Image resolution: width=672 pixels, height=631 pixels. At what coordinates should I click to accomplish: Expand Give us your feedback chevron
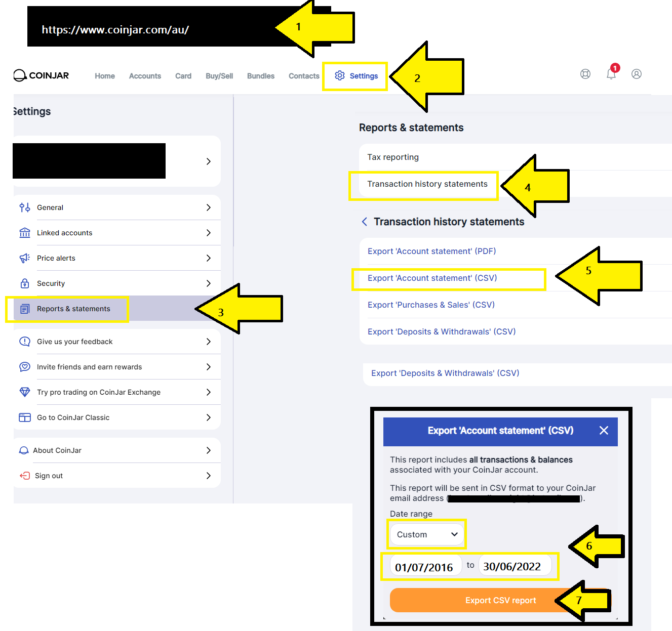[209, 342]
